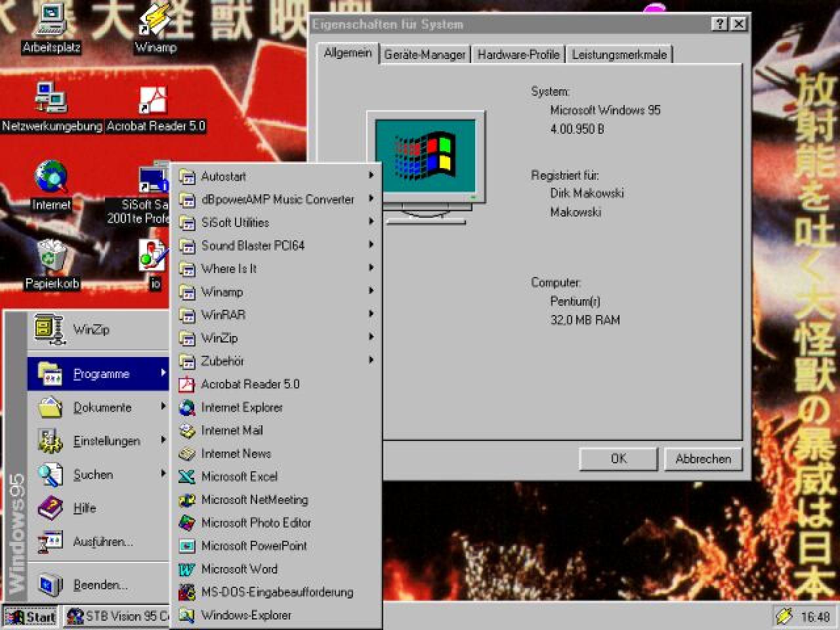Screen dimensions: 840x630
Task: Expand the WinZip program group arrow
Action: 371,337
